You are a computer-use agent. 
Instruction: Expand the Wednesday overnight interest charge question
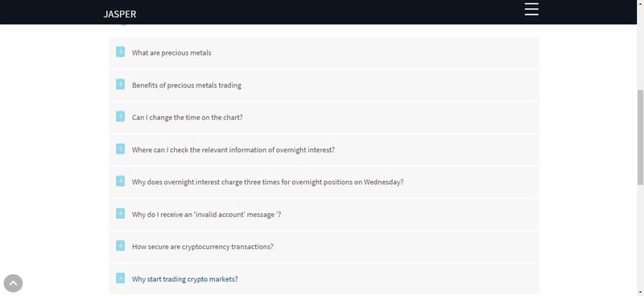pyautogui.click(x=324, y=182)
